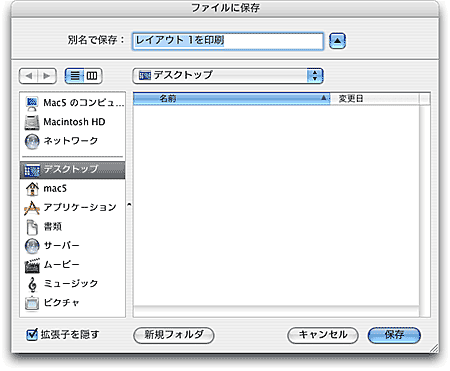Viewport: 450px width, 371px height.
Task: Switch to list view mode
Action: click(75, 76)
